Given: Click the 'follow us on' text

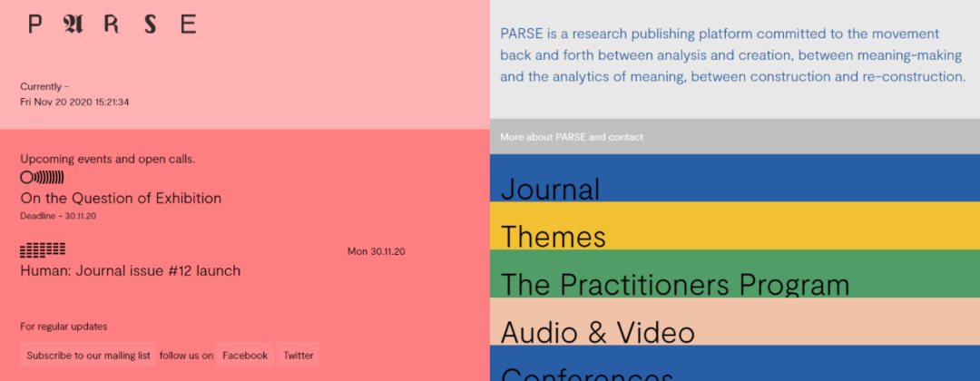Looking at the screenshot, I should coord(186,356).
